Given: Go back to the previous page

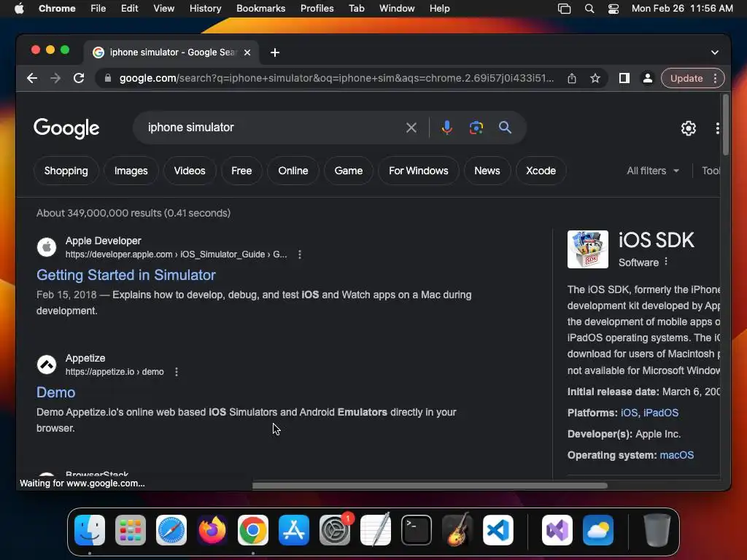Looking at the screenshot, I should point(32,78).
